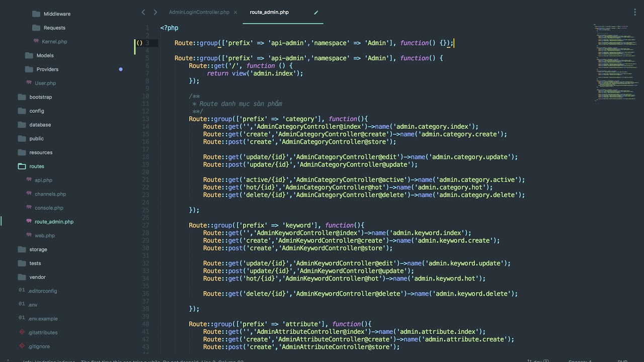Image resolution: width=644 pixels, height=362 pixels.
Task: Click the Models folder icon
Action: tap(29, 55)
